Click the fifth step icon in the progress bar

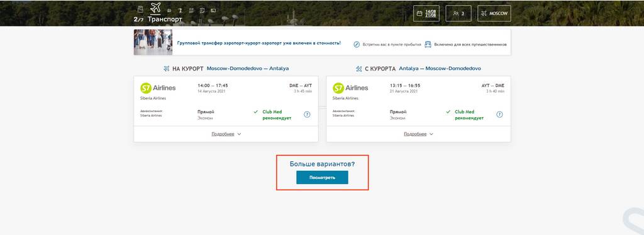(x=191, y=11)
